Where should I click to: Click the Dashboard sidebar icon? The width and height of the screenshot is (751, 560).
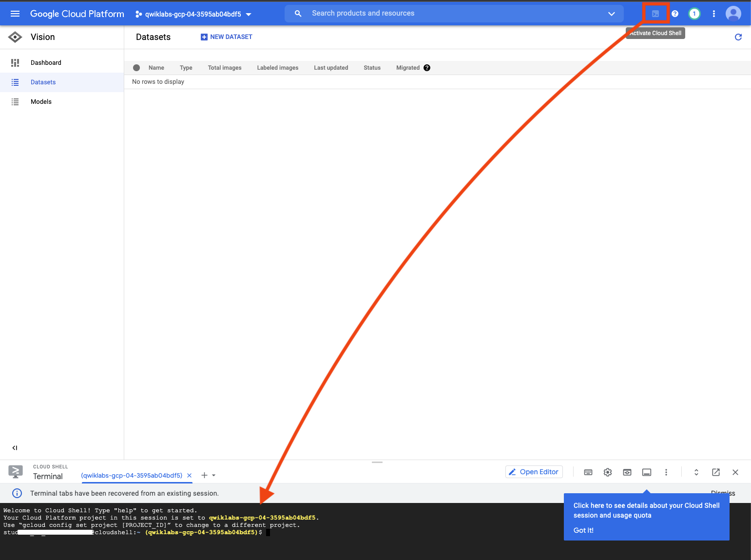tap(15, 62)
